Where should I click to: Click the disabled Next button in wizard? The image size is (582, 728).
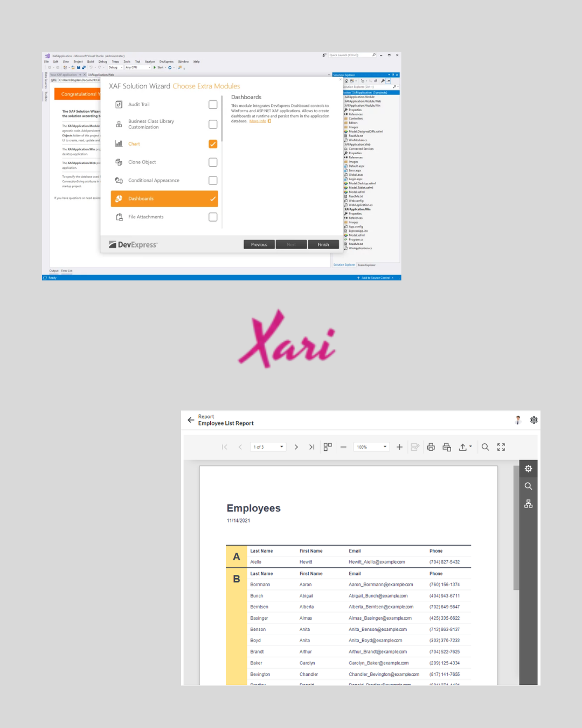pyautogui.click(x=291, y=245)
